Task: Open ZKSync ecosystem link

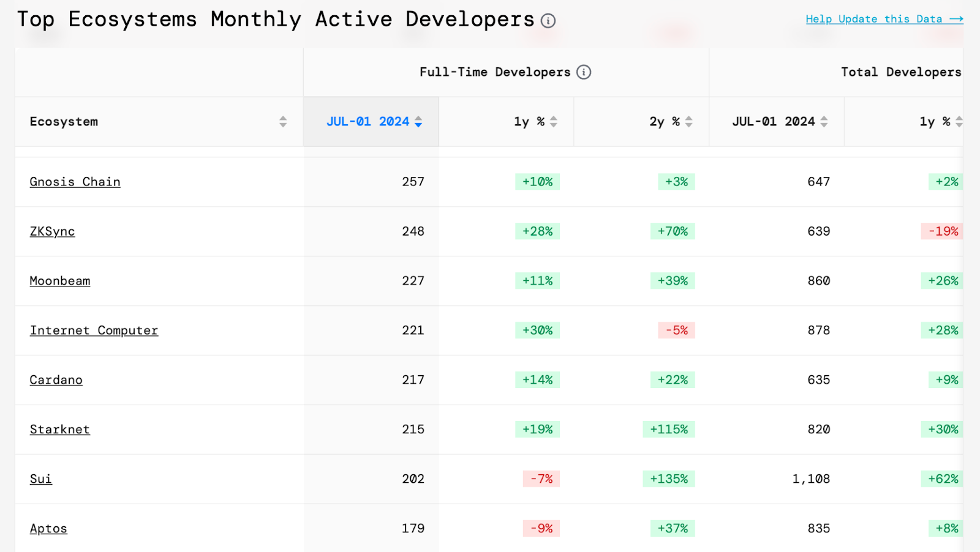Action: (52, 231)
